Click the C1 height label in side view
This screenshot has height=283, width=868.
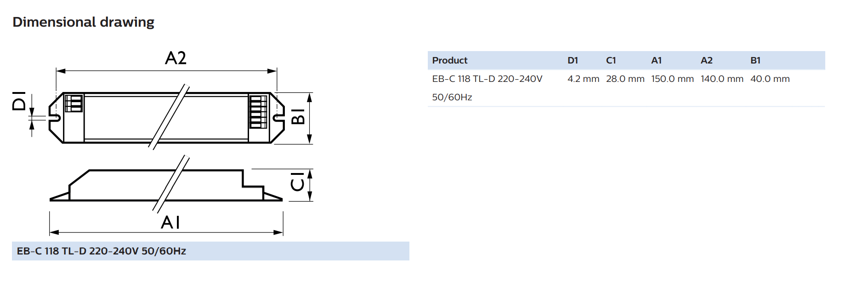(298, 182)
